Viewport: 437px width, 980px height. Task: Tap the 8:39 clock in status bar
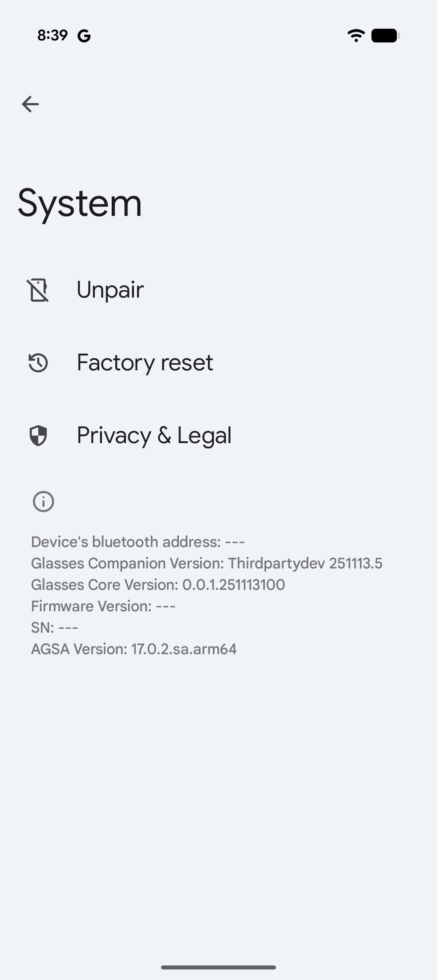pyautogui.click(x=52, y=36)
